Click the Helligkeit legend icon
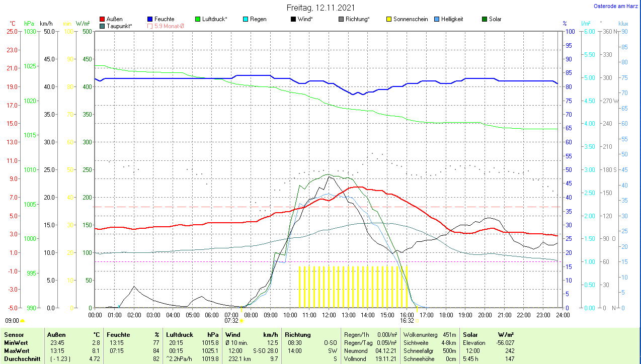This screenshot has width=641, height=364. click(437, 19)
